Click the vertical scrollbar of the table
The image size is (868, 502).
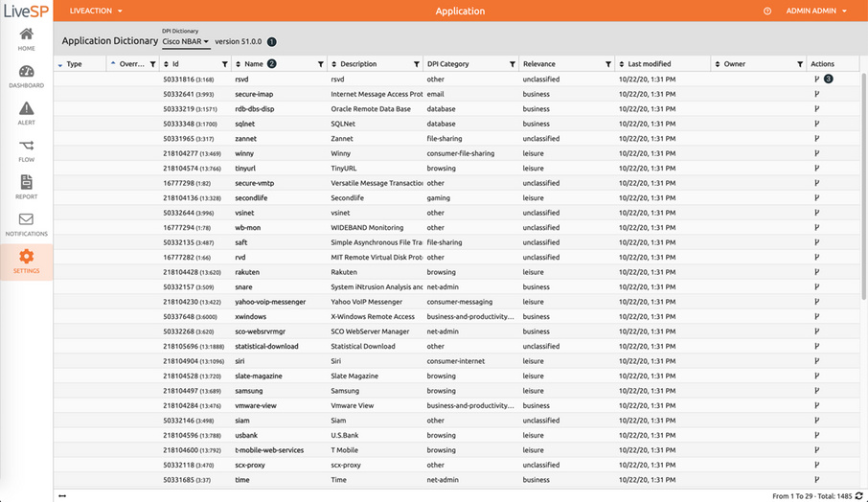(x=863, y=188)
